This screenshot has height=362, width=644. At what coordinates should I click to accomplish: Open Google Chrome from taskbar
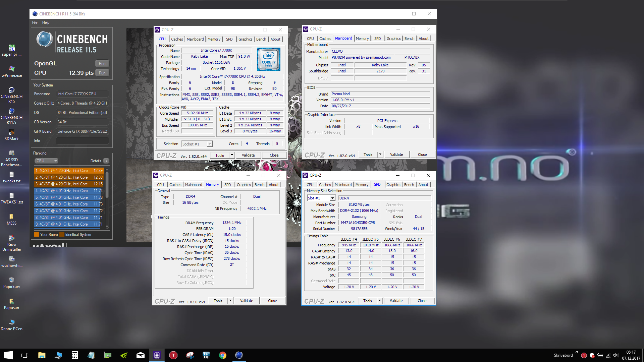223,355
